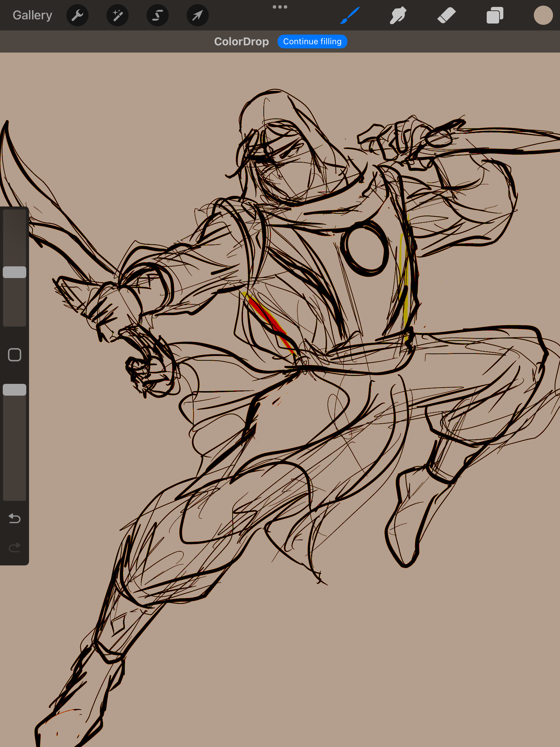Image resolution: width=560 pixels, height=747 pixels.
Task: Select the Eraser tool
Action: click(x=447, y=15)
